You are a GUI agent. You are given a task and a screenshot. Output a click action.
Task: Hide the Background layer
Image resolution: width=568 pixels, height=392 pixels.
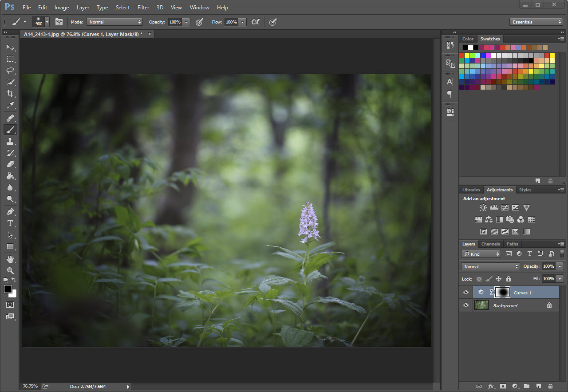coord(466,305)
